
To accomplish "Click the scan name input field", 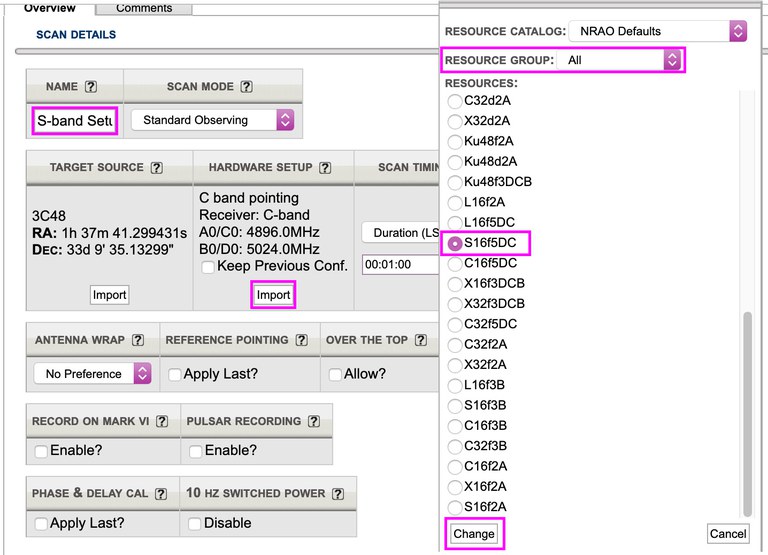I will click(x=75, y=121).
